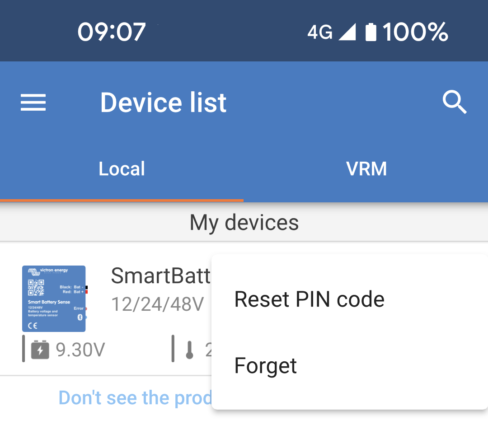Screen dimensions: 488x448
Task: Select Forget from the context menu
Action: (x=266, y=366)
